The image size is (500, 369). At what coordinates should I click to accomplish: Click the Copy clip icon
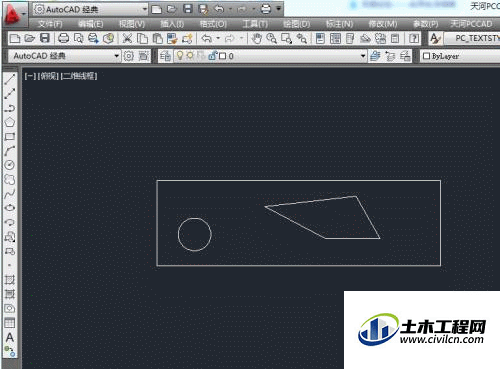click(x=142, y=38)
